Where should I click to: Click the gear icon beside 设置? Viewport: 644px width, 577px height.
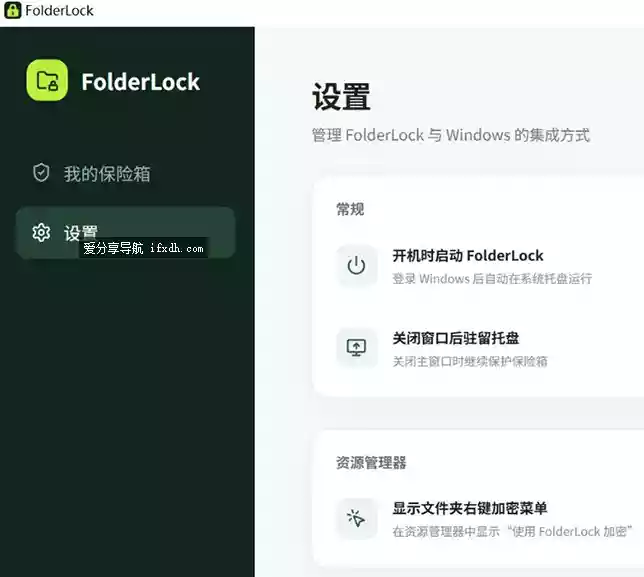41,233
